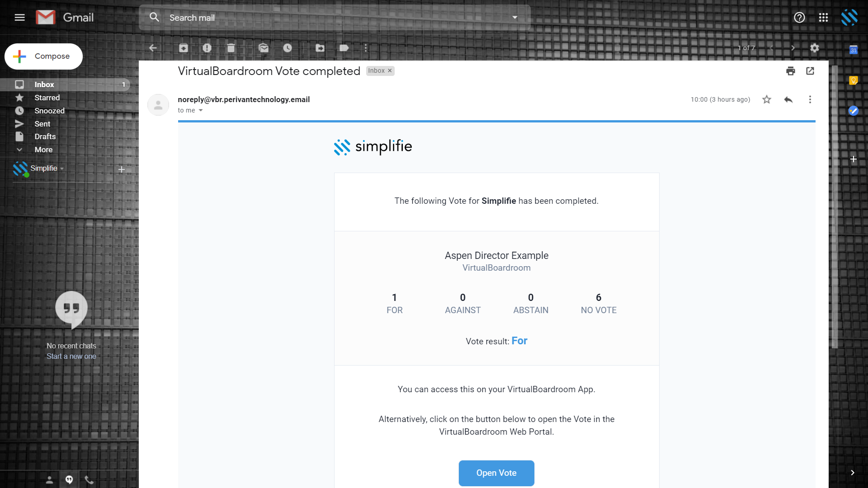The image size is (868, 488).
Task: Click the VirtualBoardroom link under Aspen Director
Action: pos(496,268)
